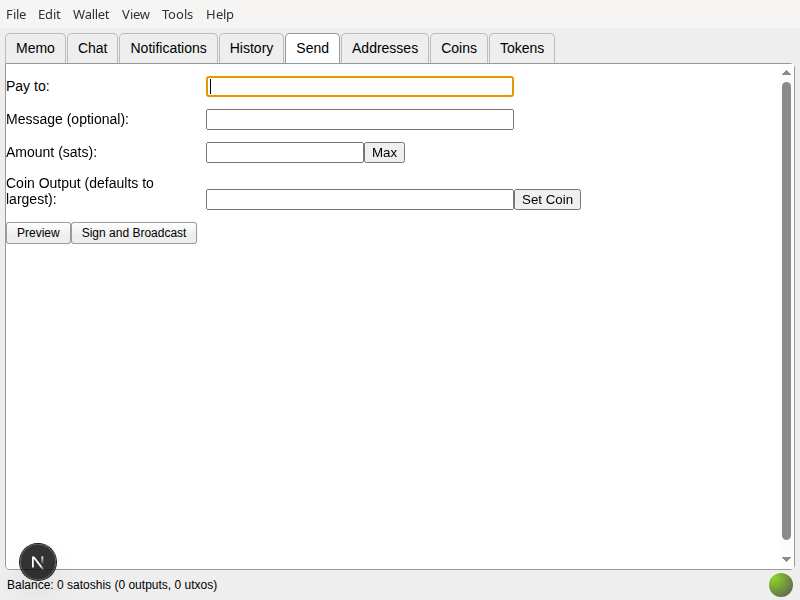Click the 'Coin Output (defaults to largest):' label
800x600 pixels.
pos(80,191)
